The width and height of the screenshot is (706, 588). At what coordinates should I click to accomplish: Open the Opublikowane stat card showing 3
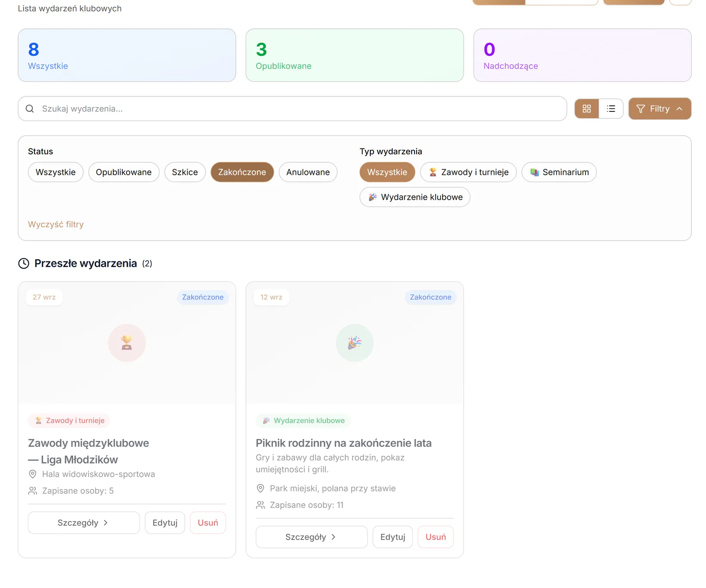point(355,55)
